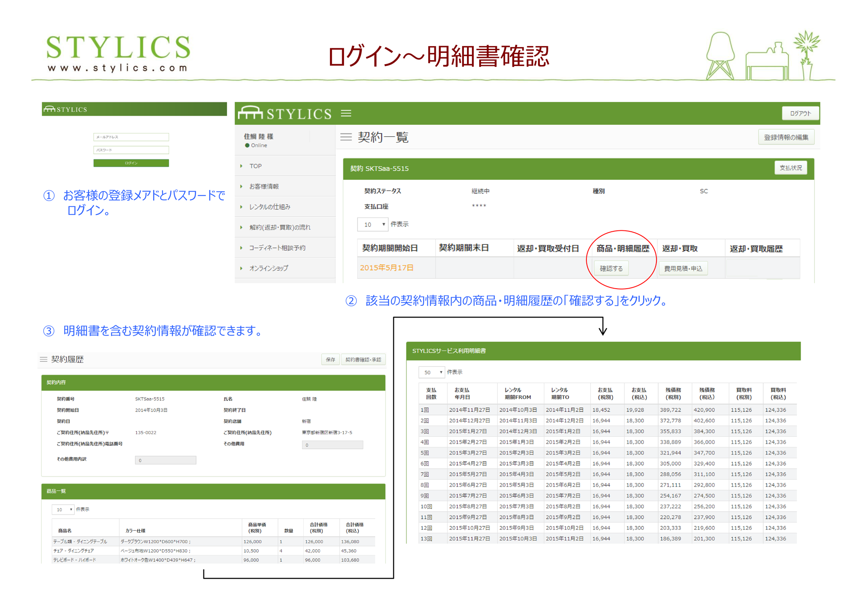The height and width of the screenshot is (613, 868).
Task: Open お客様情報 in the sidebar
Action: click(x=285, y=186)
